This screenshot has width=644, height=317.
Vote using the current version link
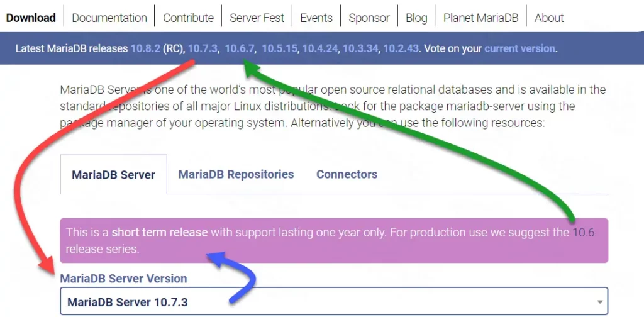point(519,48)
